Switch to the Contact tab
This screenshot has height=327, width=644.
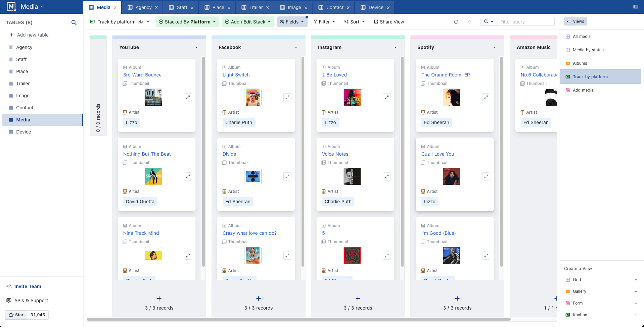click(335, 7)
